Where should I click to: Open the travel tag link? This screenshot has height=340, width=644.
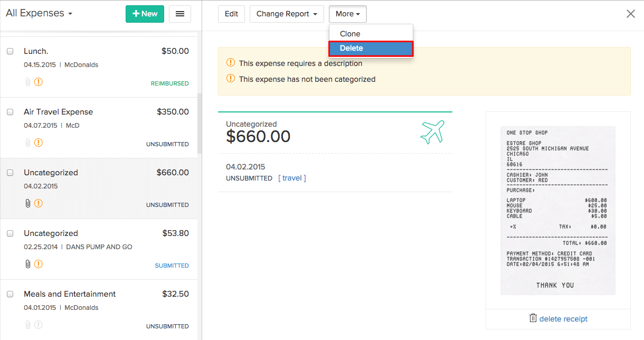click(292, 178)
